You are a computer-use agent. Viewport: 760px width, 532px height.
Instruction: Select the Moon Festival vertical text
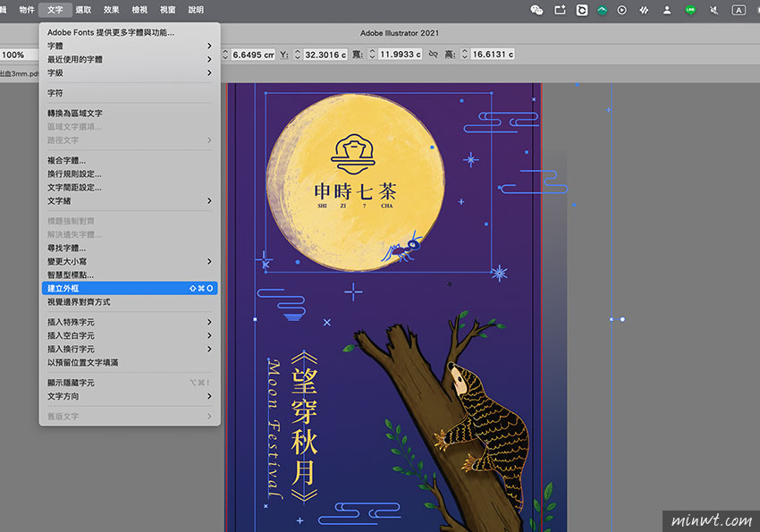coord(274,427)
